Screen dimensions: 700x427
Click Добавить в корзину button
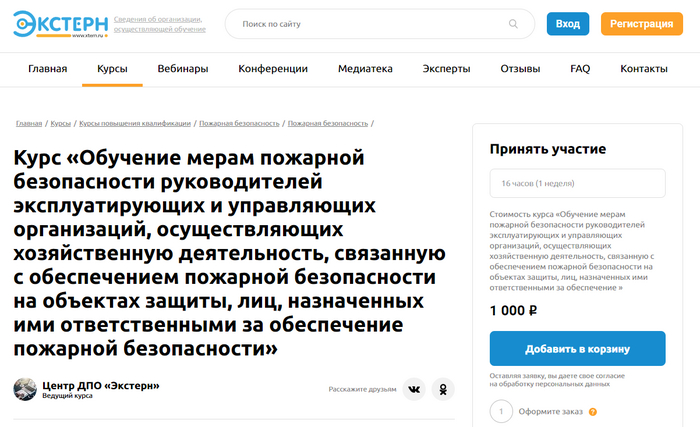click(577, 349)
